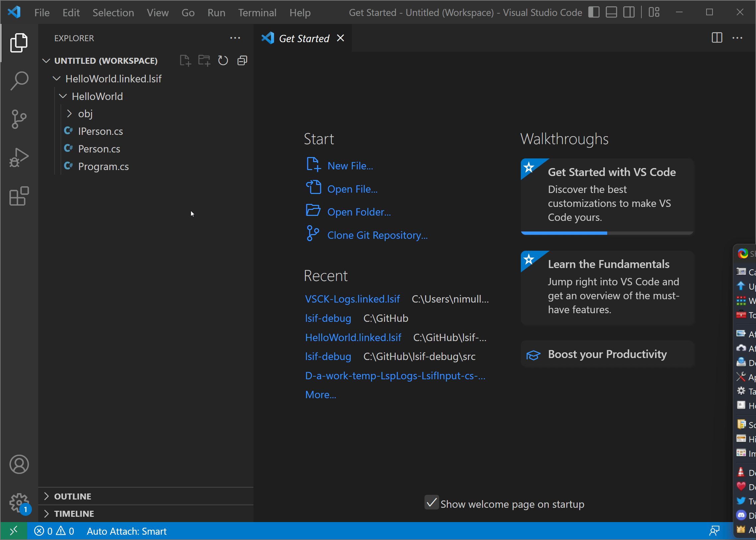This screenshot has height=540, width=756.
Task: Open Get Started with VS Code walkthrough
Action: coord(607,196)
